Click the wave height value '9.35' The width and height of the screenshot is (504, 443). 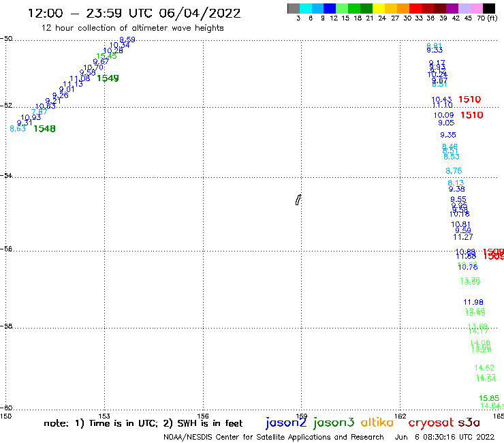[448, 135]
